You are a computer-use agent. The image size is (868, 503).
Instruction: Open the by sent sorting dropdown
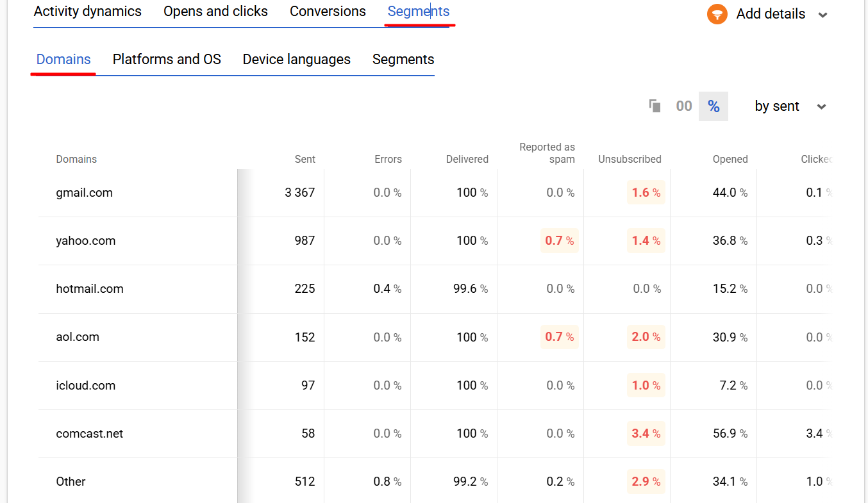(790, 106)
